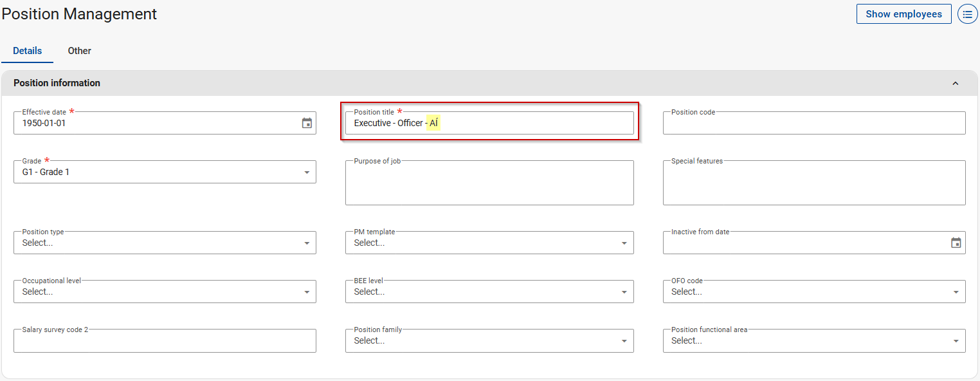Image resolution: width=980 pixels, height=381 pixels.
Task: Open the Effective date calendar picker
Action: [307, 123]
